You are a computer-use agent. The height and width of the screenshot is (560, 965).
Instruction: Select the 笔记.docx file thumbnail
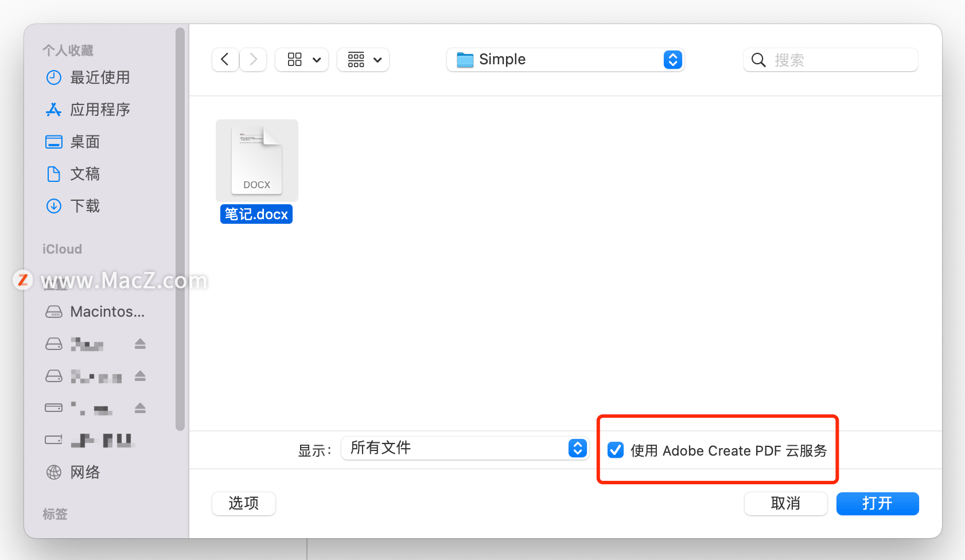257,160
